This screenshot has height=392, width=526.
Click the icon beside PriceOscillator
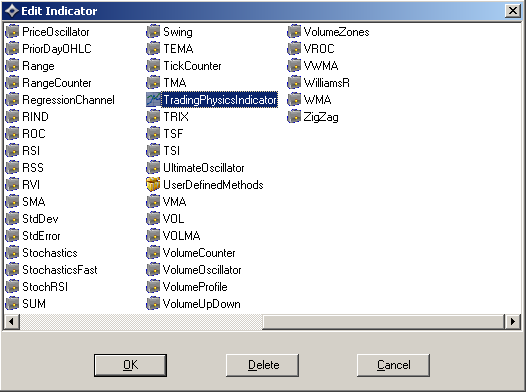(x=12, y=32)
